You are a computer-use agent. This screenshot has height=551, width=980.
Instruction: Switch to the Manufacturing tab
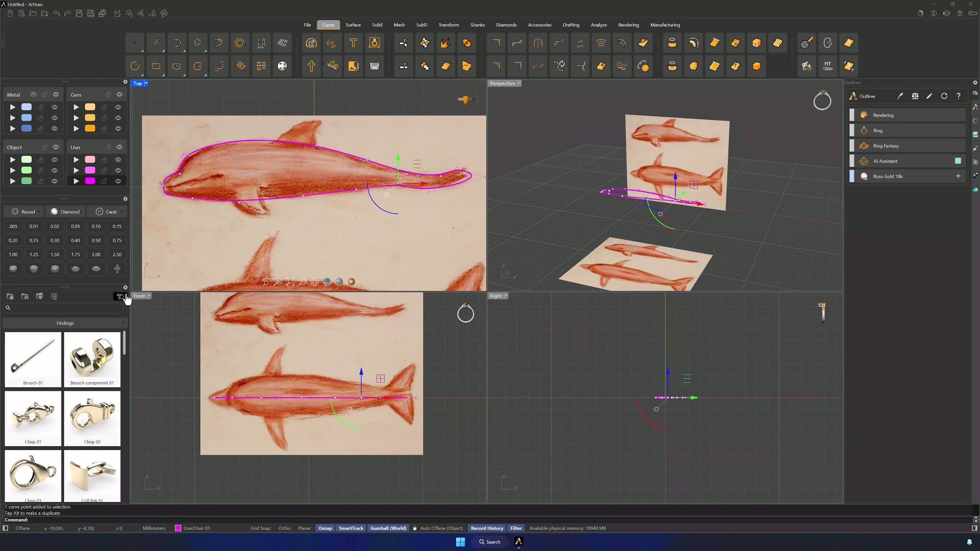click(665, 25)
